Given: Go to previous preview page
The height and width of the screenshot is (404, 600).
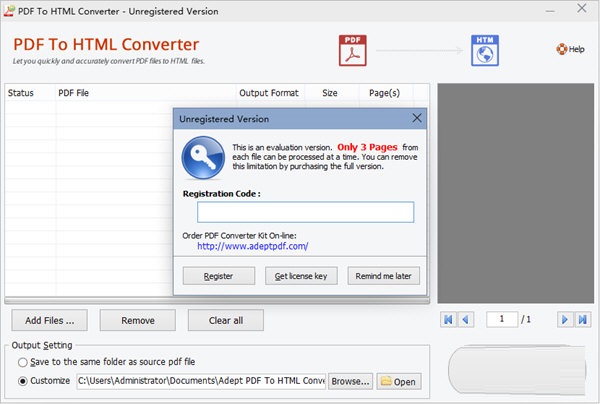Looking at the screenshot, I should [x=466, y=319].
